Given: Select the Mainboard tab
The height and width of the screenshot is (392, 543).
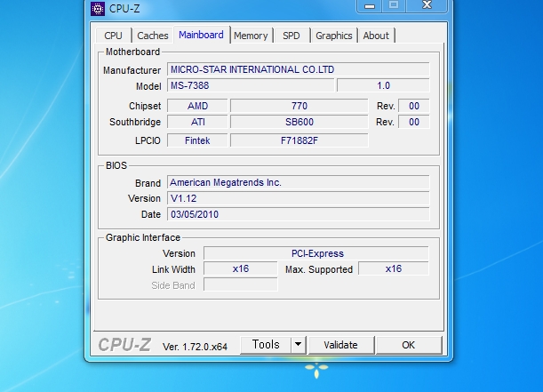Looking at the screenshot, I should click(x=201, y=35).
